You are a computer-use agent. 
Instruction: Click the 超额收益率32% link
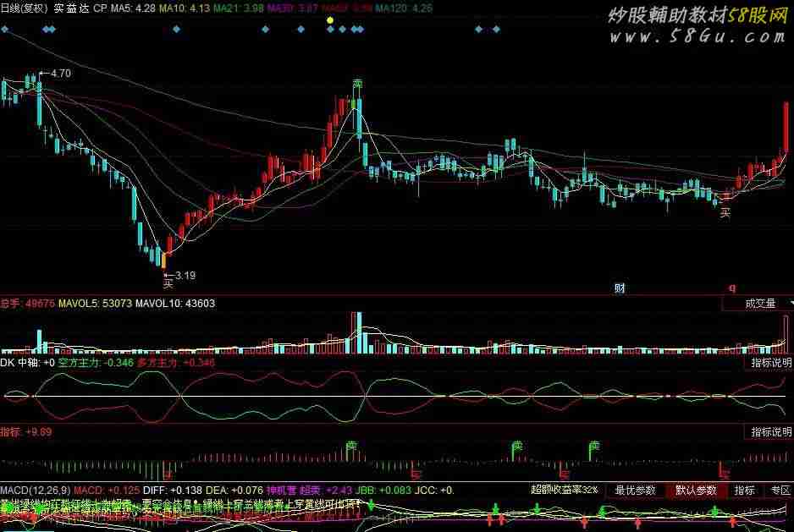[564, 490]
